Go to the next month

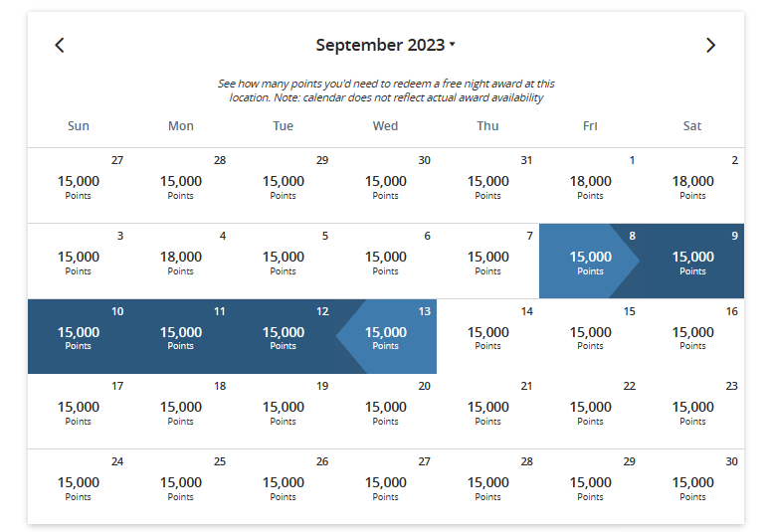710,45
